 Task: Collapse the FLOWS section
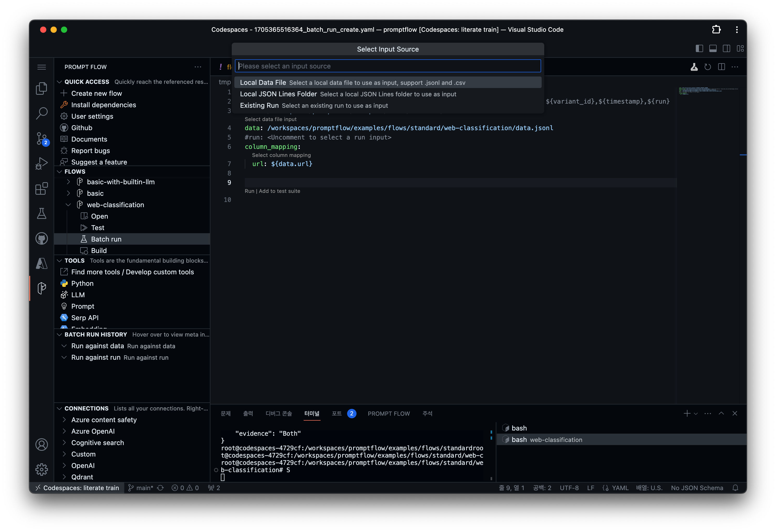[59, 172]
